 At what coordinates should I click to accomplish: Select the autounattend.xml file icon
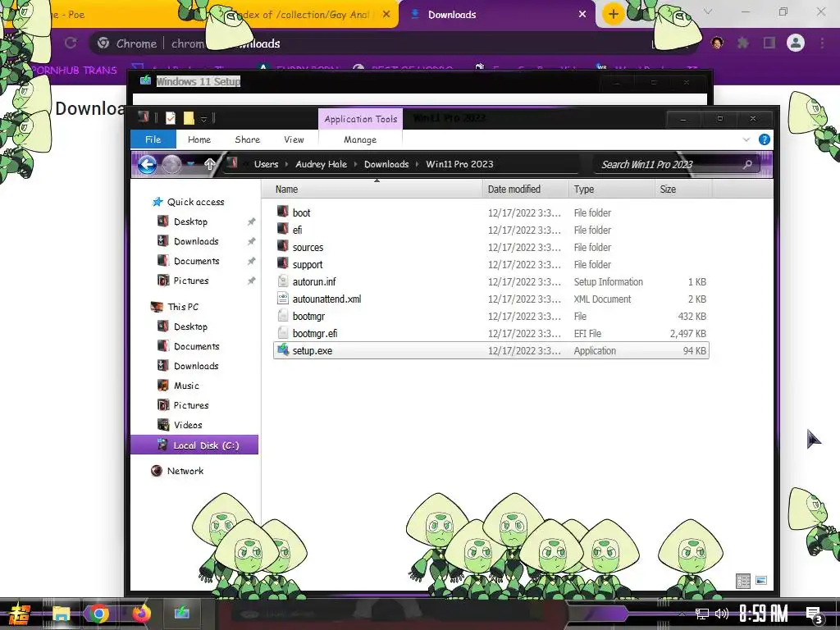(x=283, y=299)
